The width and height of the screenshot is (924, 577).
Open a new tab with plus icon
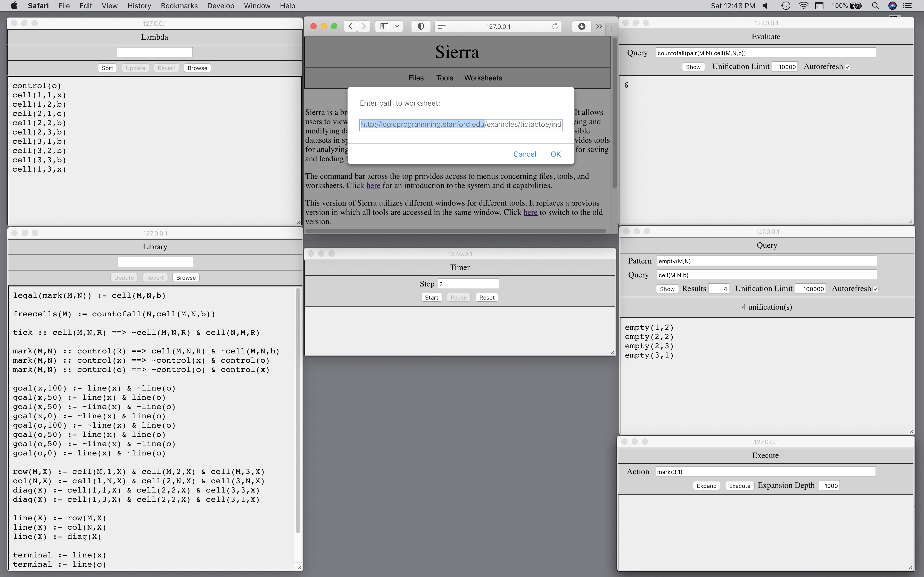[x=612, y=29]
